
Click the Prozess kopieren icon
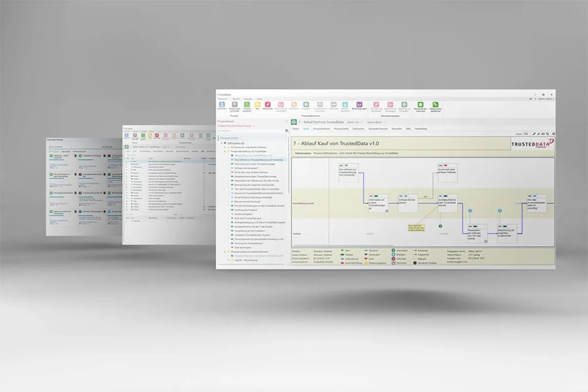[x=247, y=104]
